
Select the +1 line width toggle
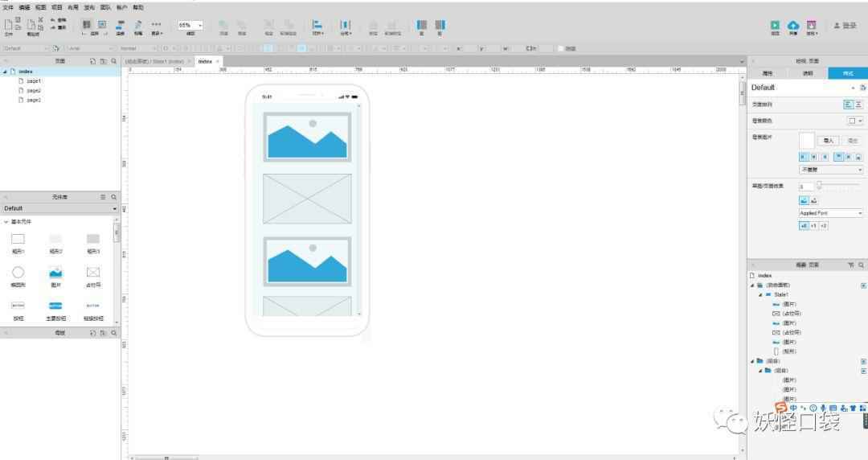[x=813, y=225]
